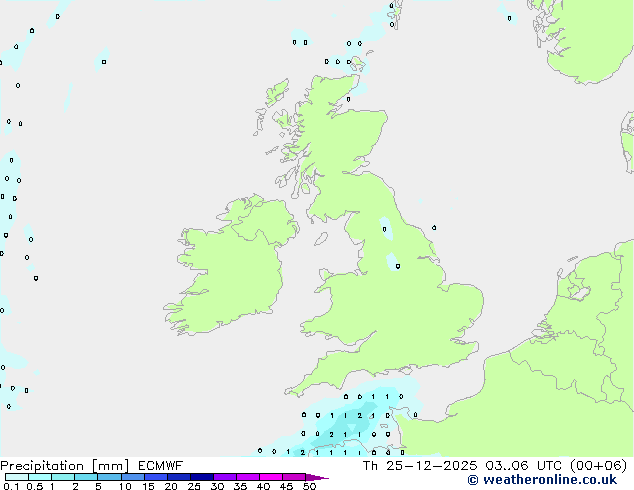Click the rain marker in northern England
634x490 pixels.
pos(397,265)
